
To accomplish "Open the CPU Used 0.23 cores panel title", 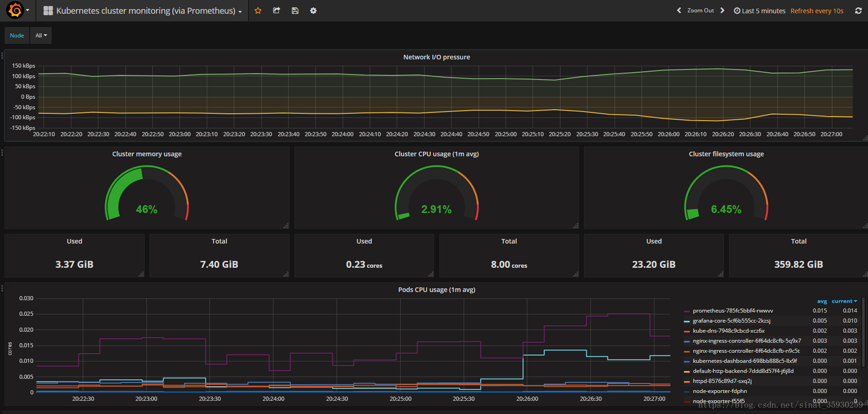I will pyautogui.click(x=364, y=241).
